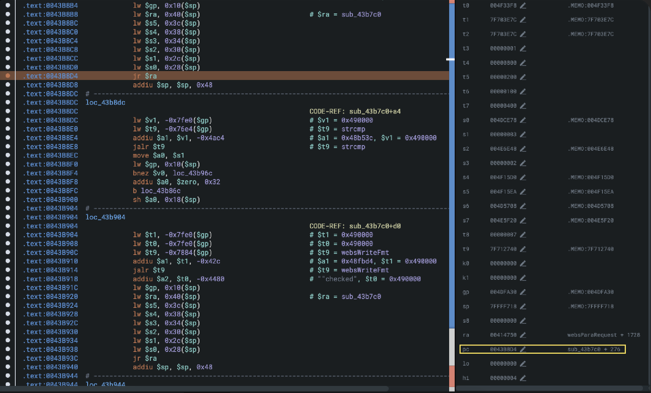Screen dimensions: 651x393
Task: Edit the t4 register value
Action: point(523,63)
